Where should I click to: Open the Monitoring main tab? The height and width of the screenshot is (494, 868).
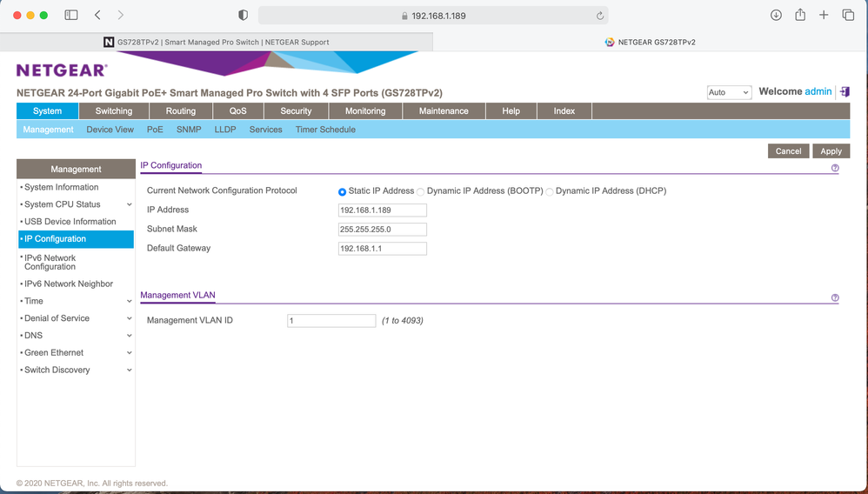click(365, 110)
